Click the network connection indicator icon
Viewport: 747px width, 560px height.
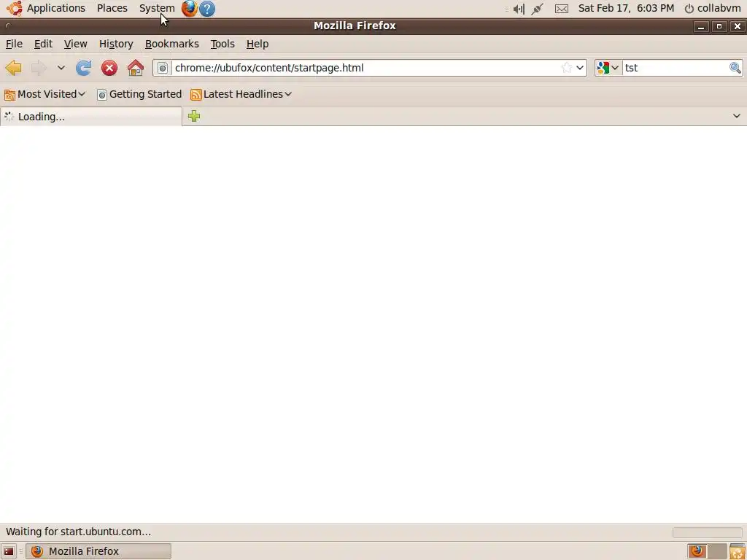[538, 9]
